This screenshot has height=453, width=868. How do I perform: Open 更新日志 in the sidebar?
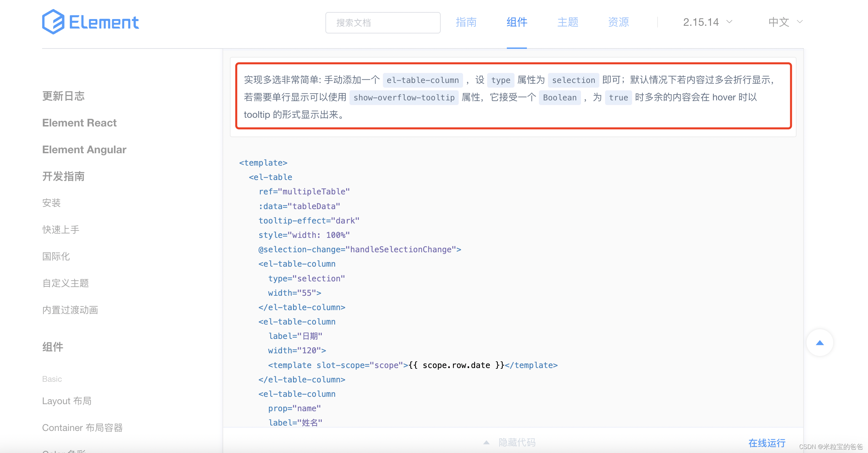pyautogui.click(x=63, y=96)
